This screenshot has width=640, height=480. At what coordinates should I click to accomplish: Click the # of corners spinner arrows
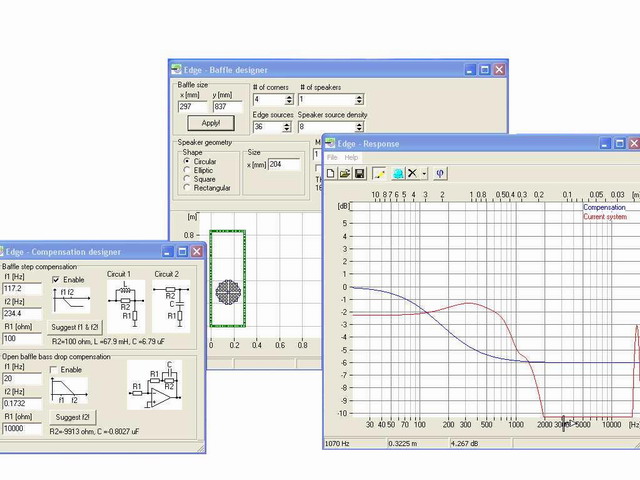[289, 99]
